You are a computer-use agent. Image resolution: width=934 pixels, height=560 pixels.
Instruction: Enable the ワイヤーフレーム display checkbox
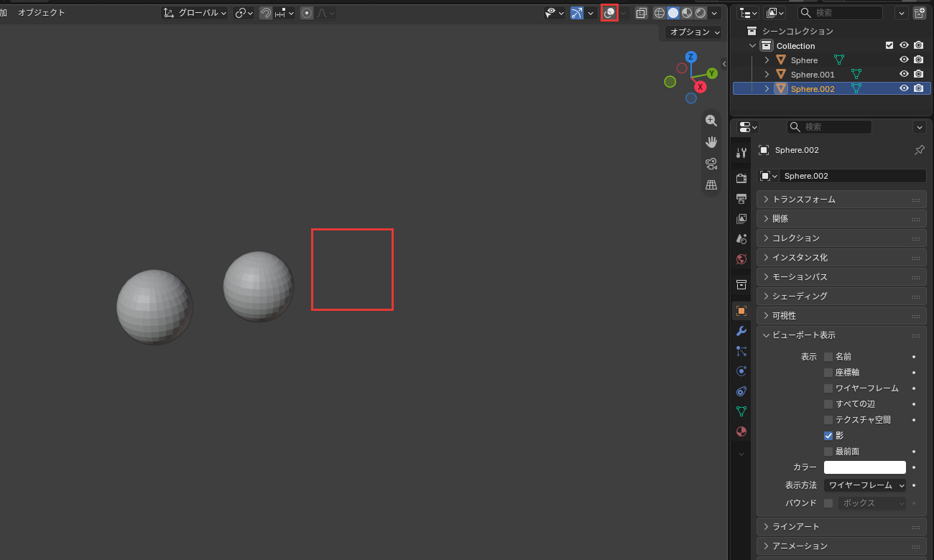[828, 388]
